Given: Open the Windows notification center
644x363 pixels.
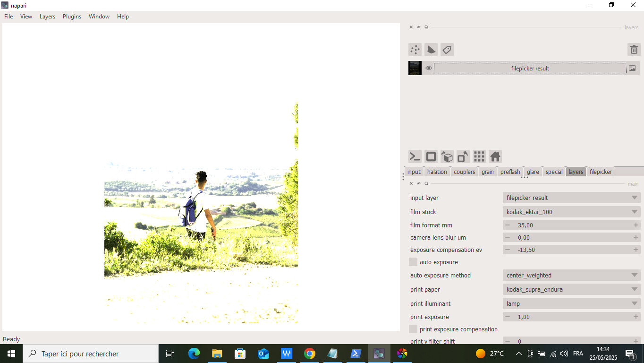Looking at the screenshot, I should pyautogui.click(x=630, y=354).
